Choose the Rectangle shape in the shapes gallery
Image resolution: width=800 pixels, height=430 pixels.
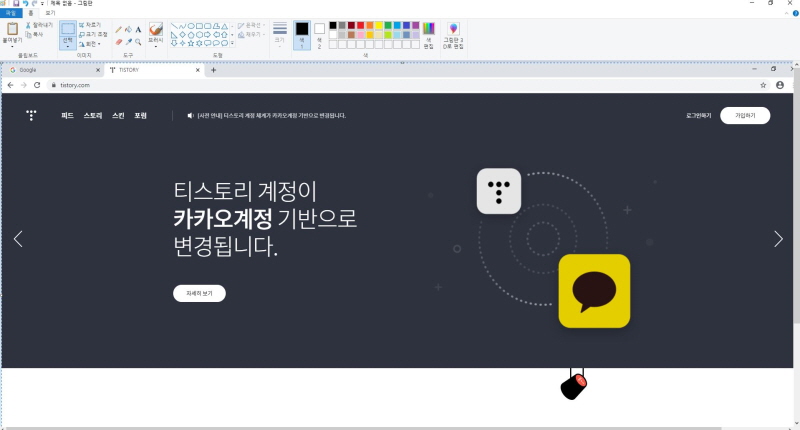click(x=199, y=26)
